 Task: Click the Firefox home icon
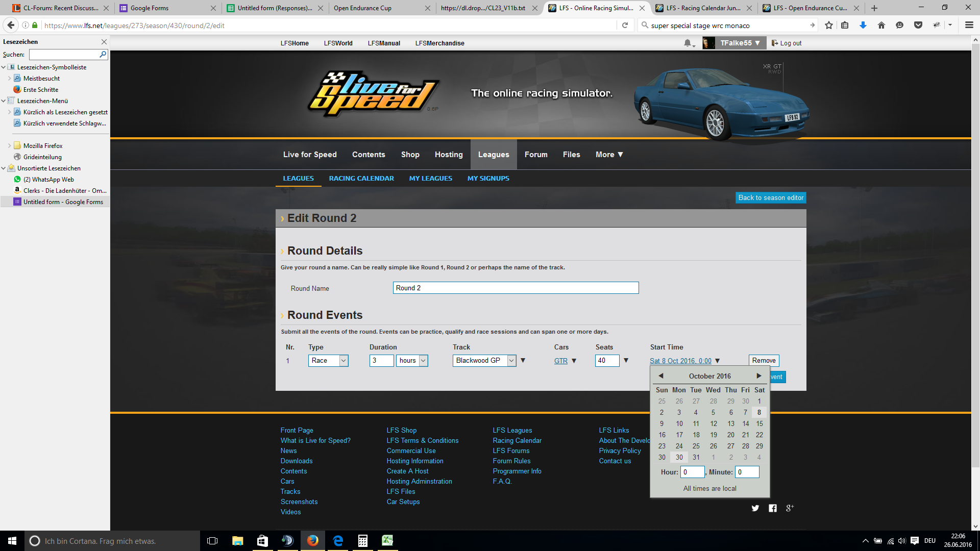881,26
